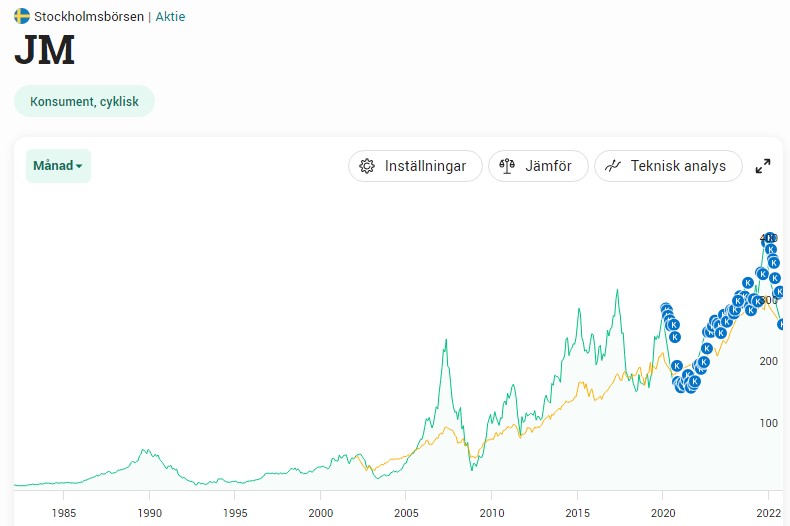The image size is (790, 526).
Task: Open the Månad period dropdown
Action: tap(58, 166)
